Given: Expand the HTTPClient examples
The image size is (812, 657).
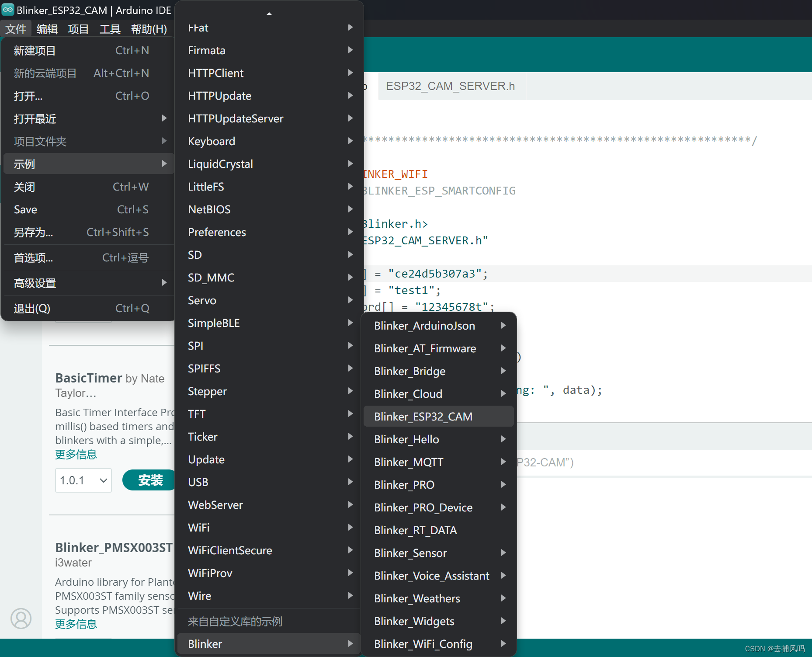Looking at the screenshot, I should 269,73.
